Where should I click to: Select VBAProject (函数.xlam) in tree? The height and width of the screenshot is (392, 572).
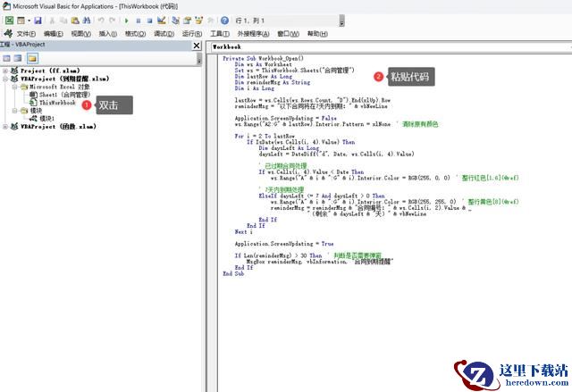[x=58, y=127]
